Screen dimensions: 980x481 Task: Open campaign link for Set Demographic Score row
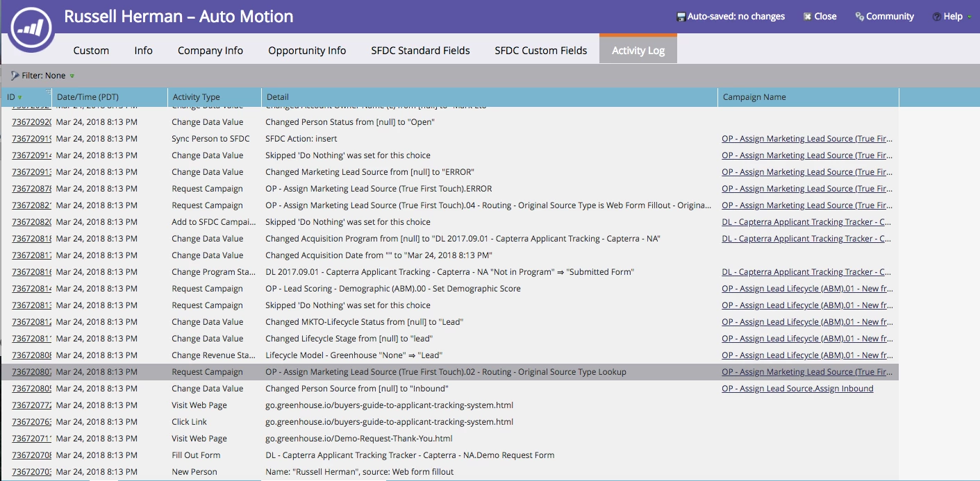point(807,289)
